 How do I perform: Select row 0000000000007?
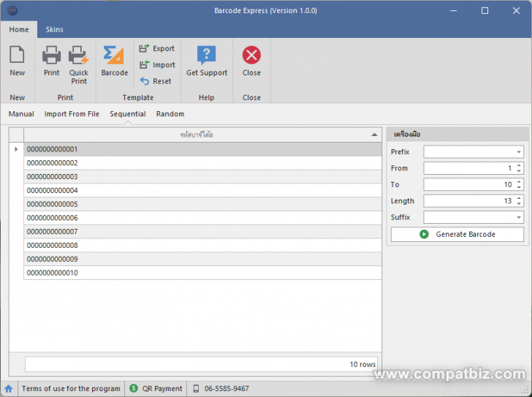pos(202,232)
